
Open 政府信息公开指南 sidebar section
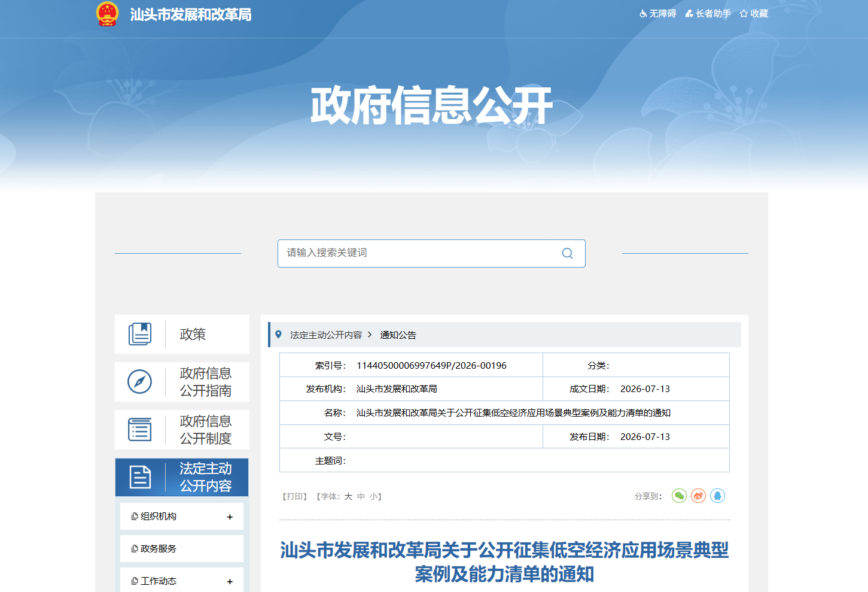(182, 382)
